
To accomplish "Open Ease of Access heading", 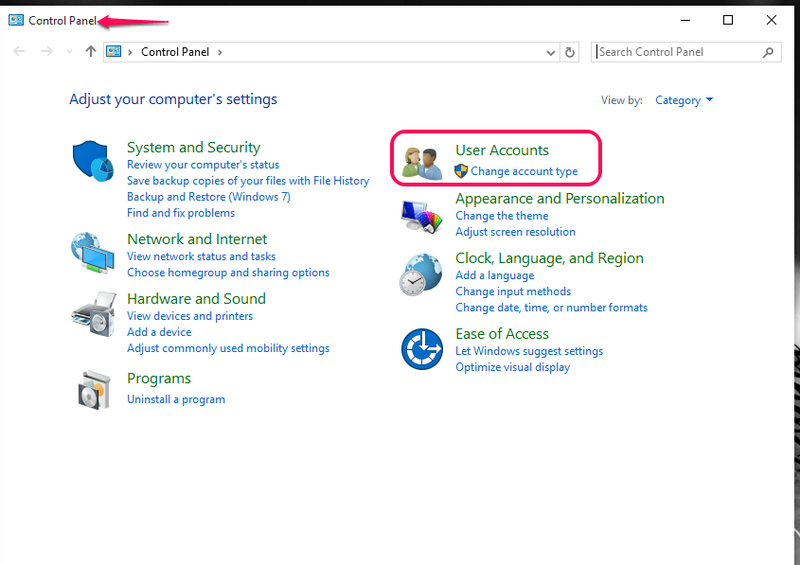I will [502, 334].
